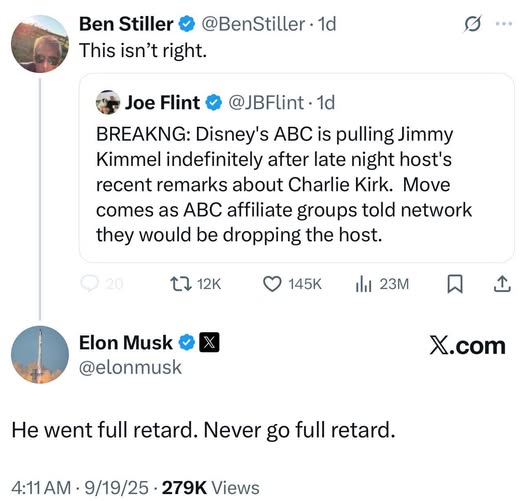Click Joe Flint's verified checkmark
The width and height of the screenshot is (526, 501).
(214, 102)
